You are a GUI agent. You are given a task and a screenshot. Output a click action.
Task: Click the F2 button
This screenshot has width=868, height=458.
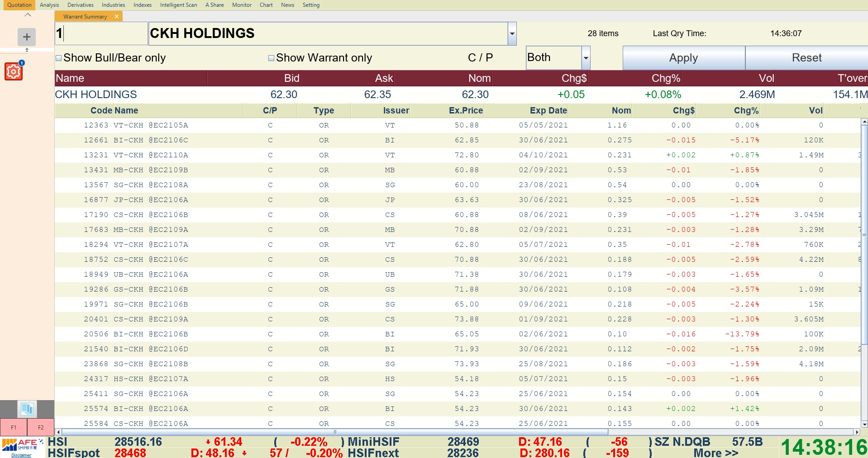tap(41, 427)
